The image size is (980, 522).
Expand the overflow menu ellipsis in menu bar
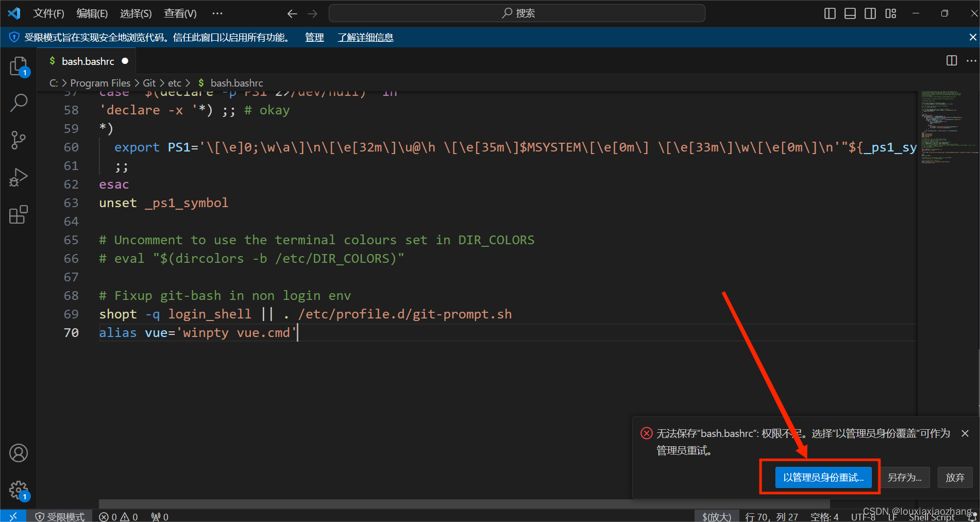[x=217, y=13]
